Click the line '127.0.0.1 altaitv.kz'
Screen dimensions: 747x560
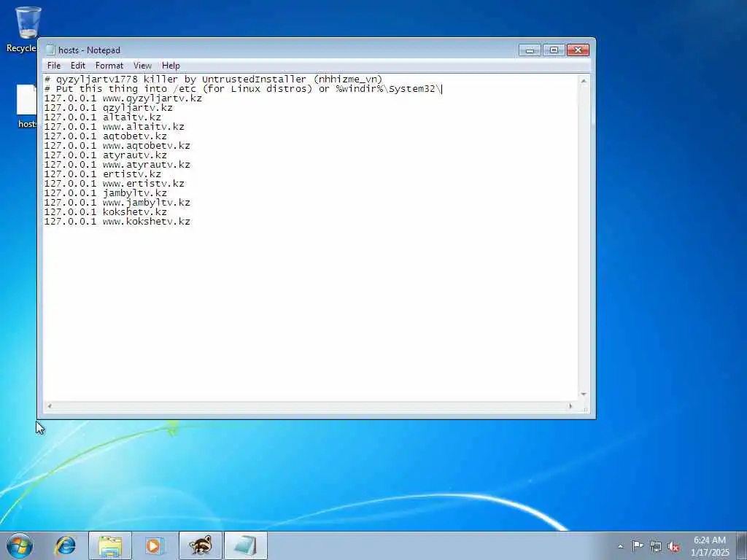[x=102, y=117]
